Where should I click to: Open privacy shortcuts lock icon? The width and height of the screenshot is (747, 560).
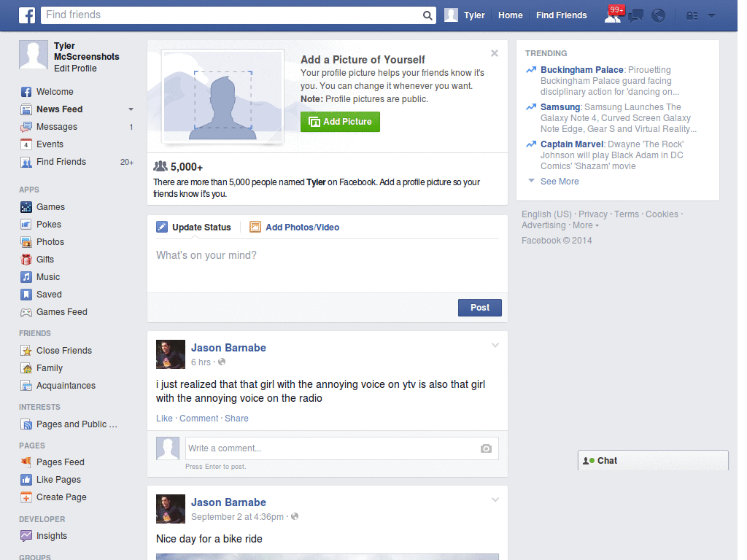[692, 16]
